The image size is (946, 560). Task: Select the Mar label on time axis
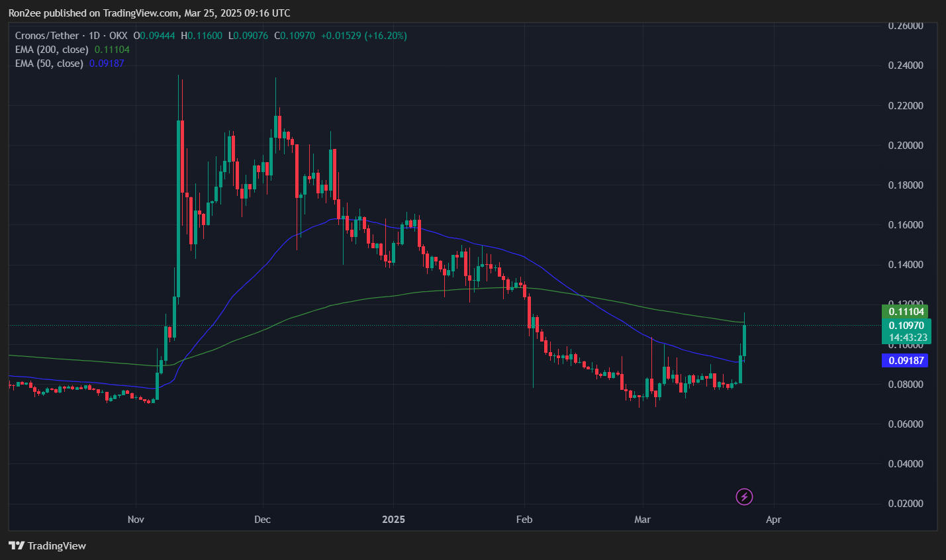coord(642,520)
